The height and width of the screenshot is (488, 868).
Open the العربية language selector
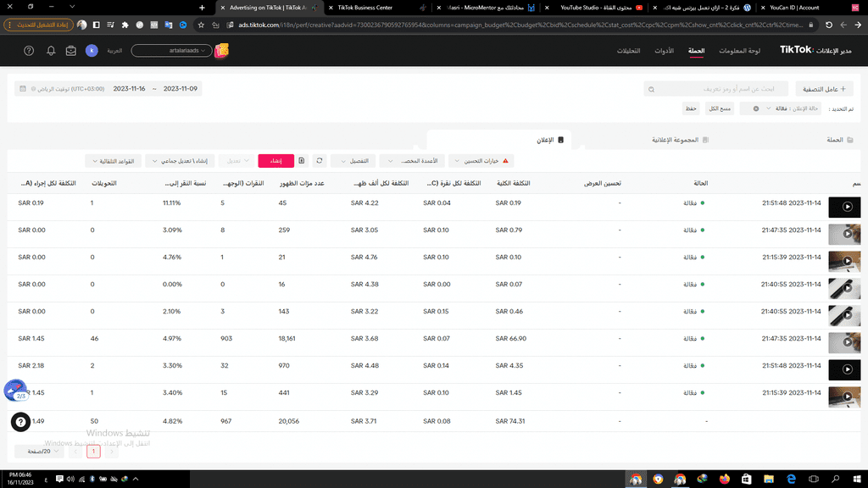click(114, 51)
